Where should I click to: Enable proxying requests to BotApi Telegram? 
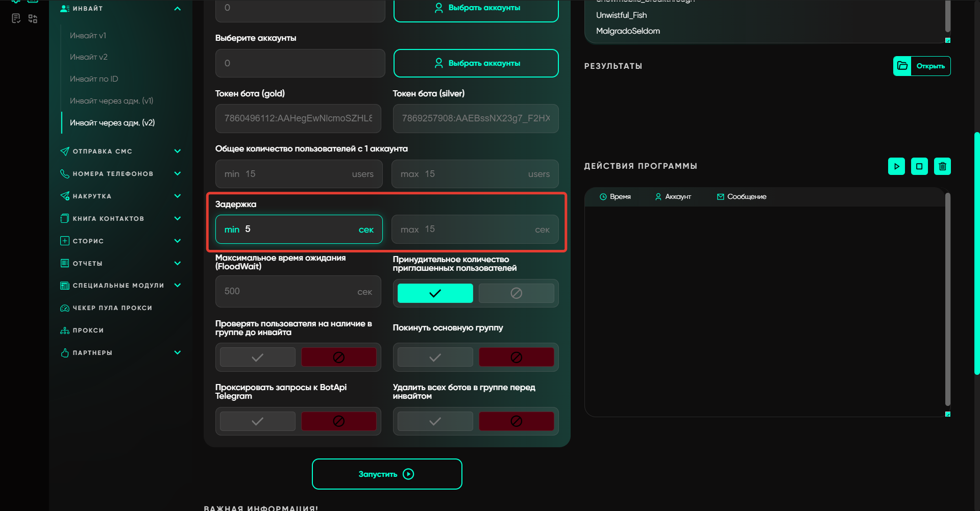pos(257,421)
